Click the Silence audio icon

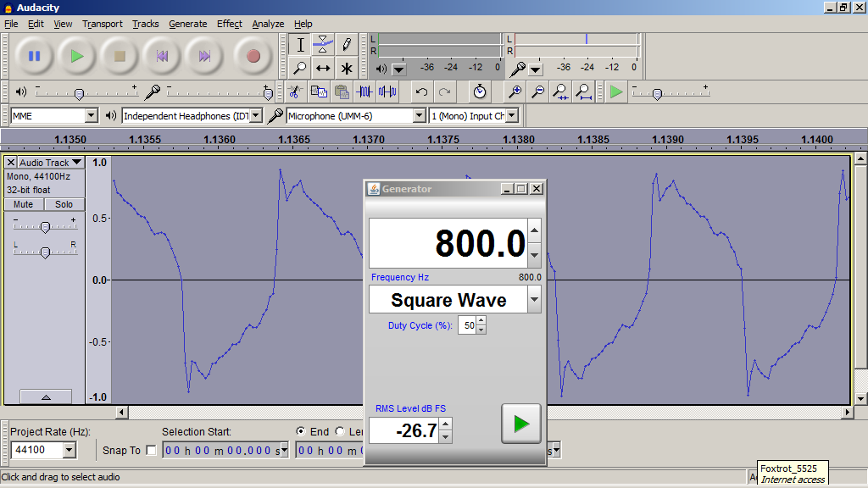point(387,91)
